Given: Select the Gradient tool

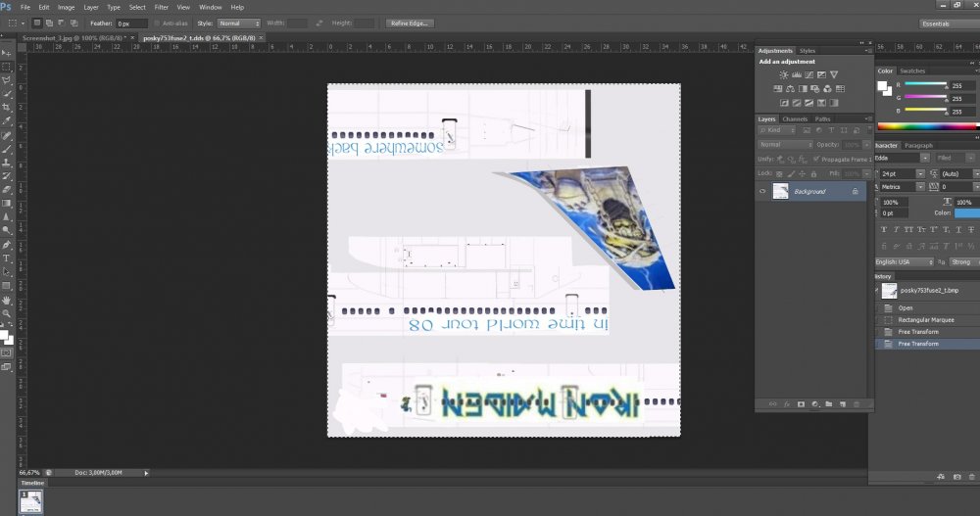Looking at the screenshot, I should pyautogui.click(x=7, y=203).
